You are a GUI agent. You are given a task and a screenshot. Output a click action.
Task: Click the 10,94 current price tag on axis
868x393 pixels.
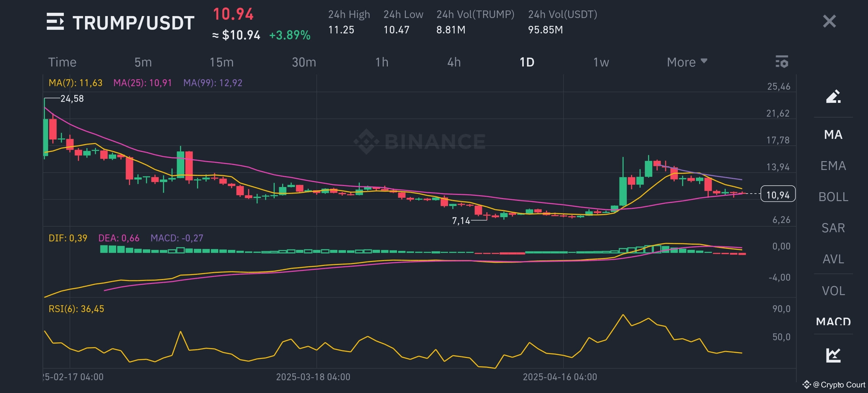(x=778, y=195)
